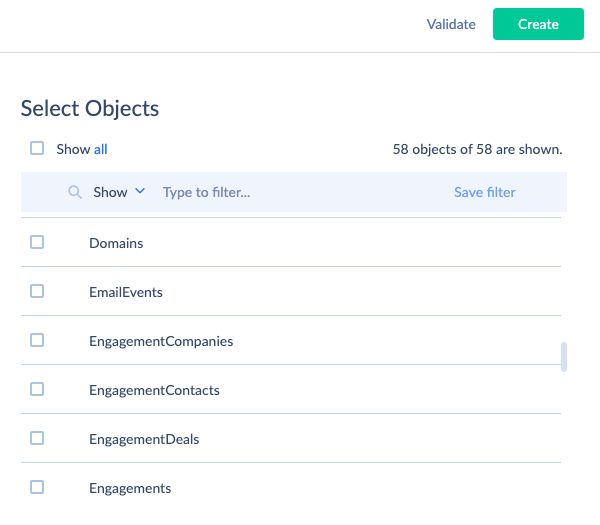The width and height of the screenshot is (600, 525).
Task: Click the green Create button
Action: pyautogui.click(x=538, y=24)
